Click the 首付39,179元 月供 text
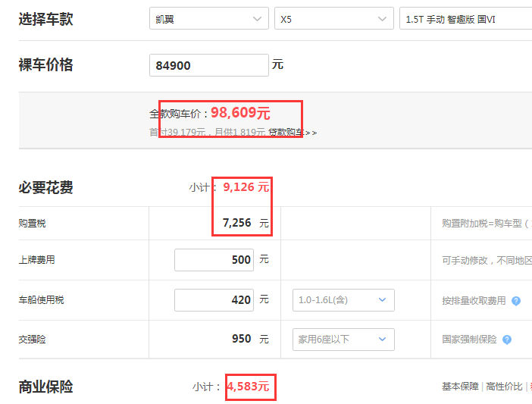This screenshot has height=404, width=532. pos(208,133)
